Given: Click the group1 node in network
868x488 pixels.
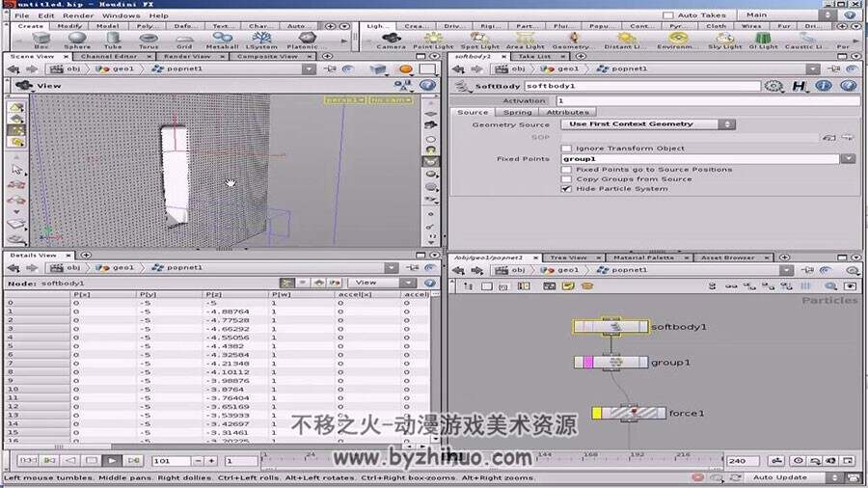Looking at the screenshot, I should coord(610,363).
